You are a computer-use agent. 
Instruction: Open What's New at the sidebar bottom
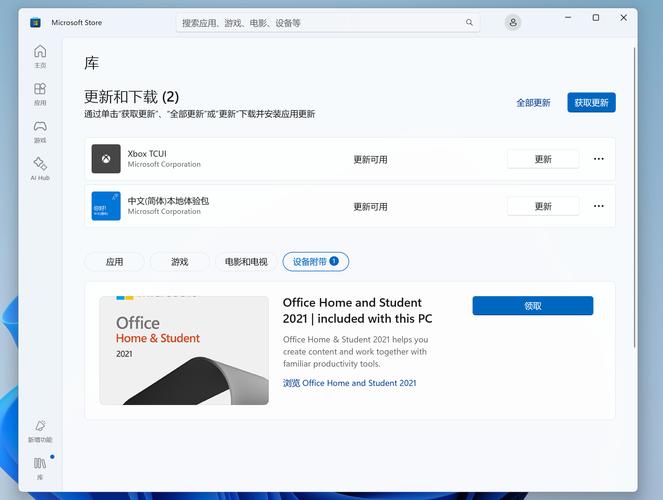tap(40, 431)
